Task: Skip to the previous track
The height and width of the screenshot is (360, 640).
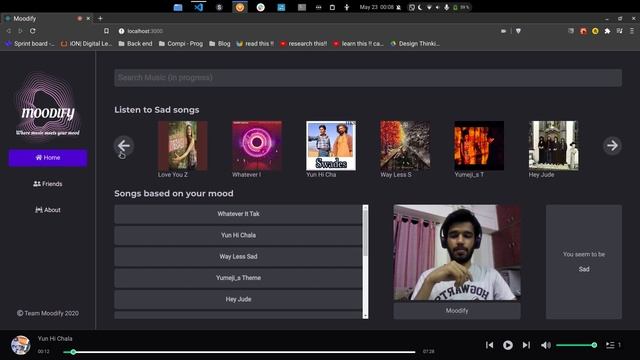Action: click(489, 345)
